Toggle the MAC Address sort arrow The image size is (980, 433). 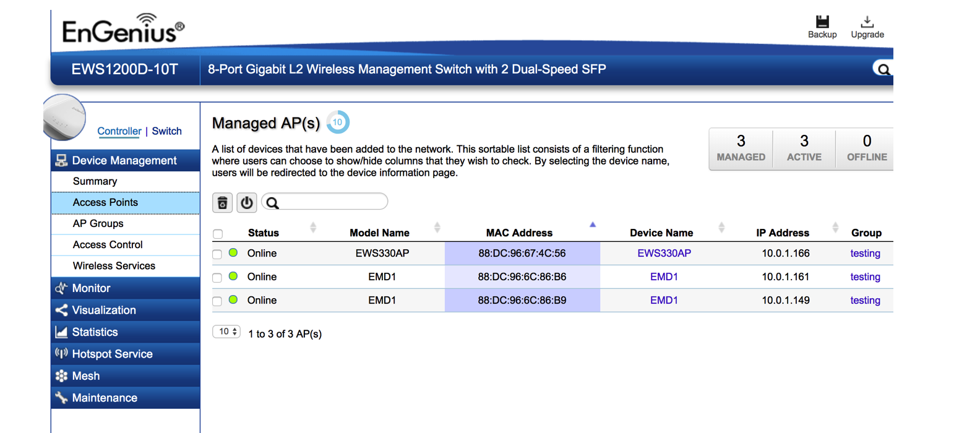point(593,225)
